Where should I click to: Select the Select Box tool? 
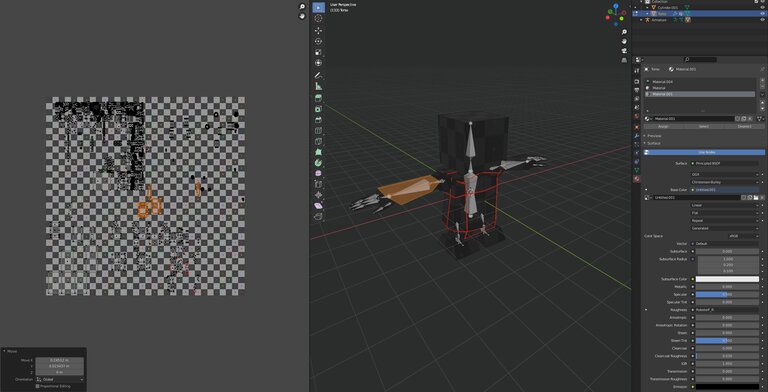click(318, 7)
